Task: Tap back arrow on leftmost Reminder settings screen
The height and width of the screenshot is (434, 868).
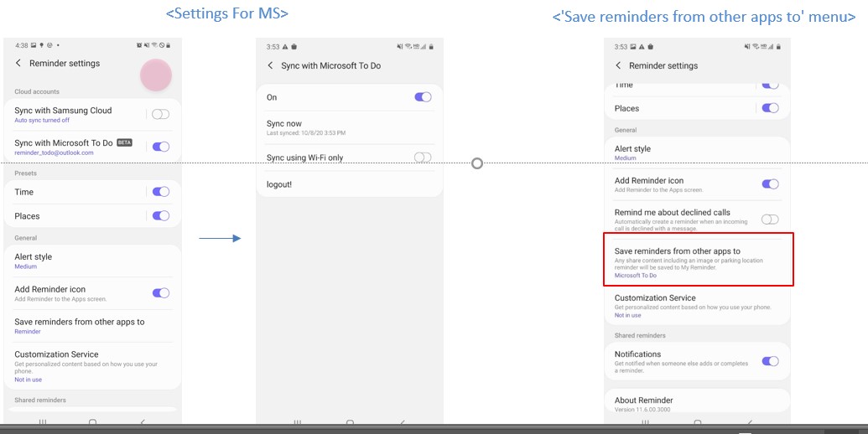Action: [18, 63]
